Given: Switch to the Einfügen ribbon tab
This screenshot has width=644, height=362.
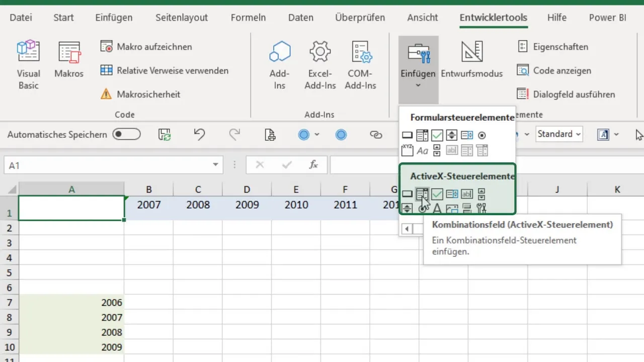Looking at the screenshot, I should click(114, 18).
